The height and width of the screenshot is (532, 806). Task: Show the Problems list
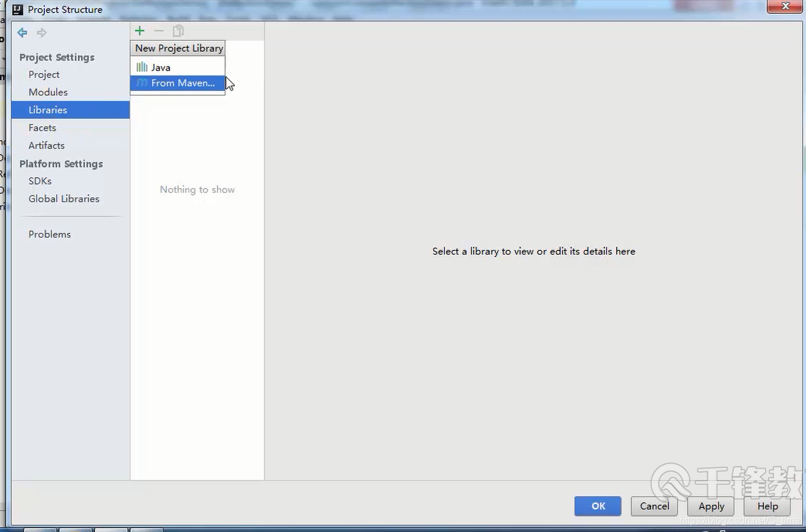pyautogui.click(x=50, y=235)
